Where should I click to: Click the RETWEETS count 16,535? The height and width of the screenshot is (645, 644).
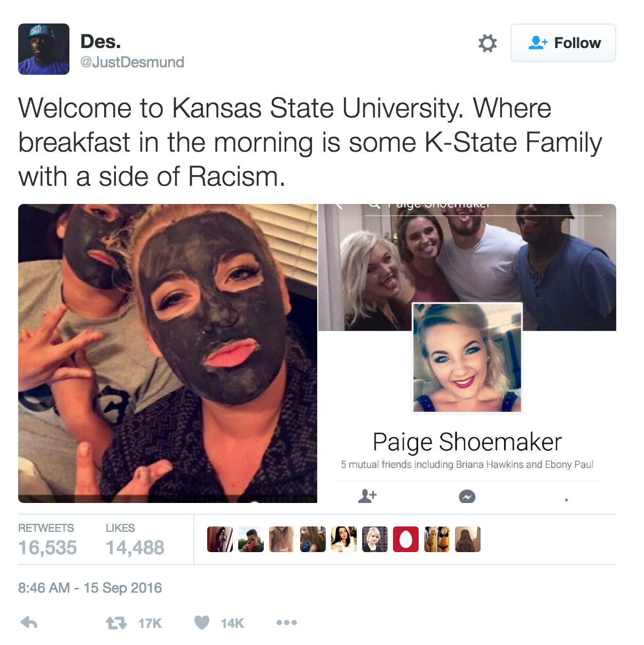click(x=48, y=547)
